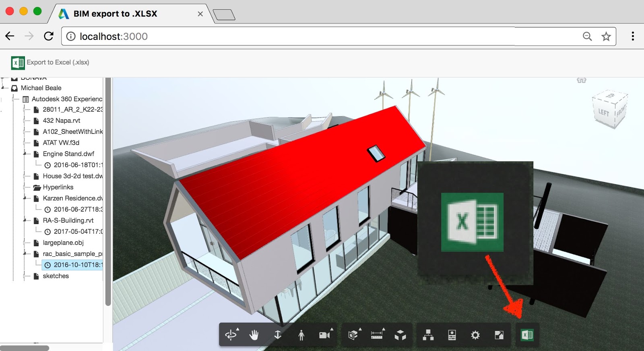The image size is (644, 351).
Task: Select the BIM export to .XLSX tab
Action: [x=131, y=14]
